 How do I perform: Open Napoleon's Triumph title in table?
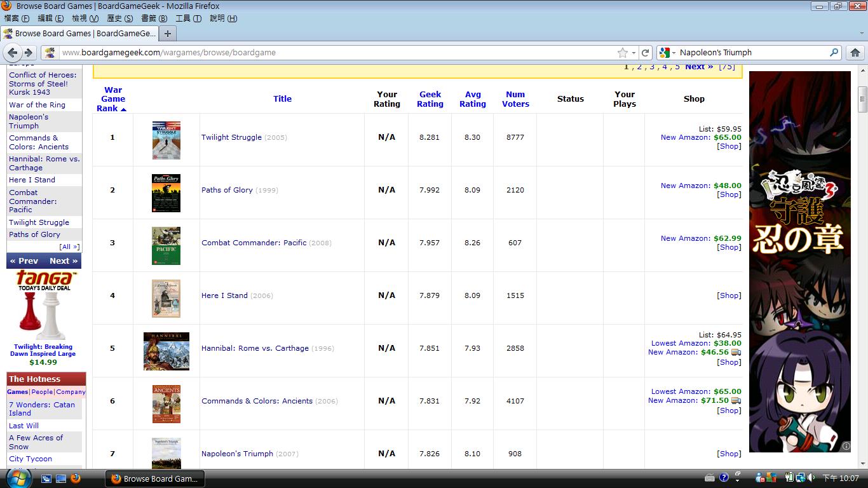pos(237,454)
